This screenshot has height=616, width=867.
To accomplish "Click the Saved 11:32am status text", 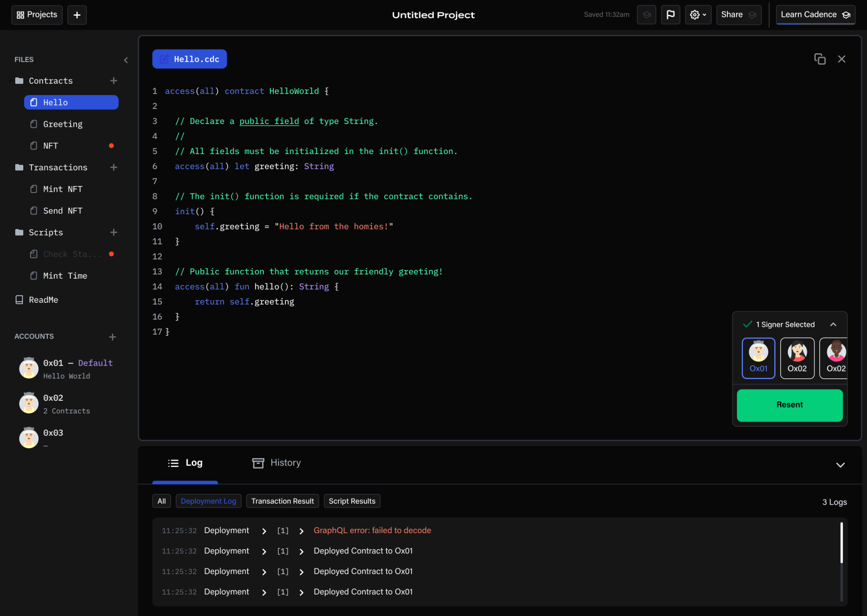I will 606,15.
